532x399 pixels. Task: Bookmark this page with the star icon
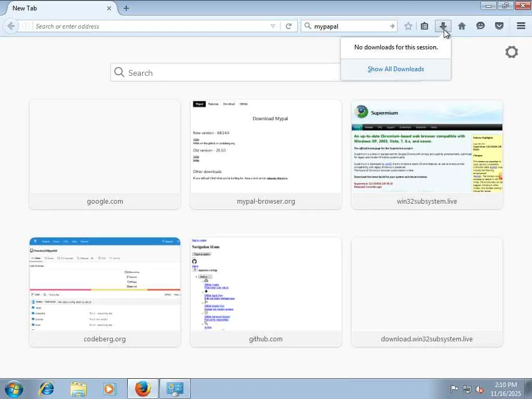tap(408, 26)
